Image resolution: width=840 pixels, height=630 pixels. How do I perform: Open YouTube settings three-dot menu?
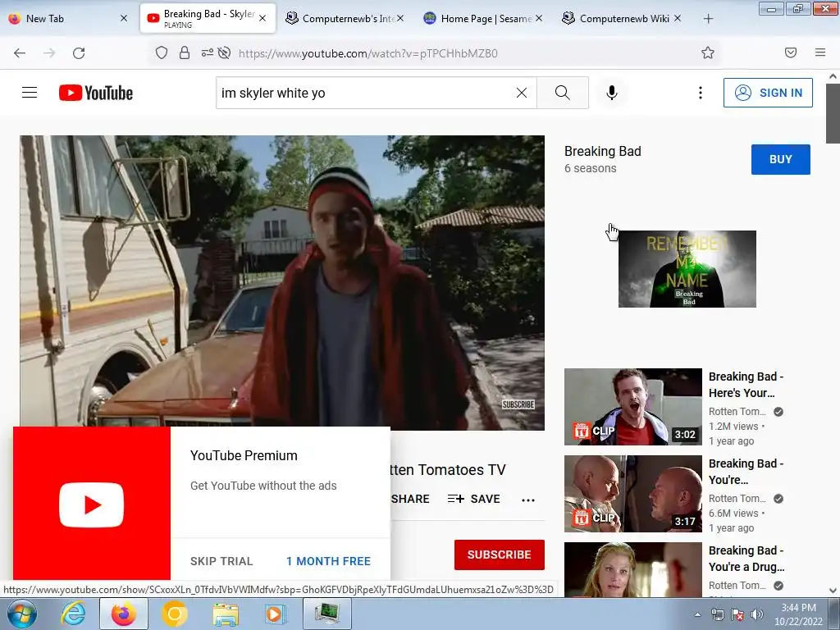click(x=701, y=93)
